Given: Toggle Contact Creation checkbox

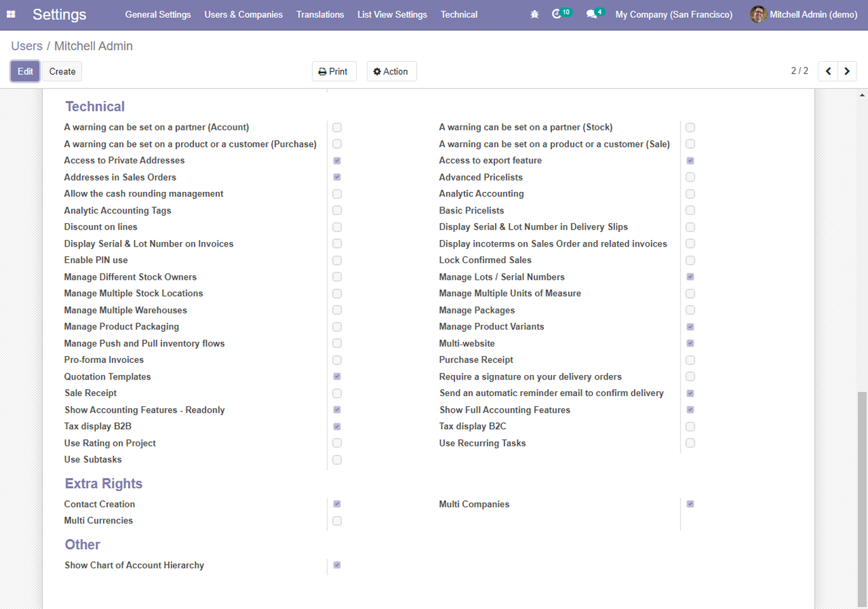Looking at the screenshot, I should click(x=337, y=504).
